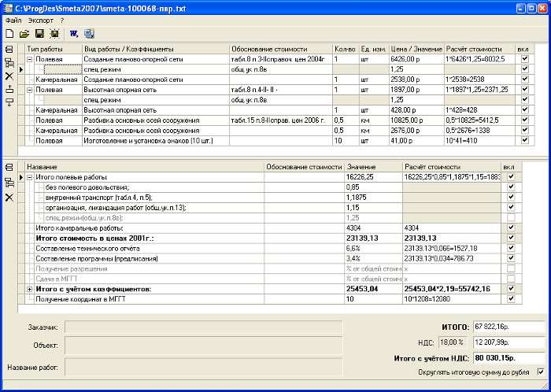
Task: Save the estimate with the floppy disk icon
Action: point(39,34)
